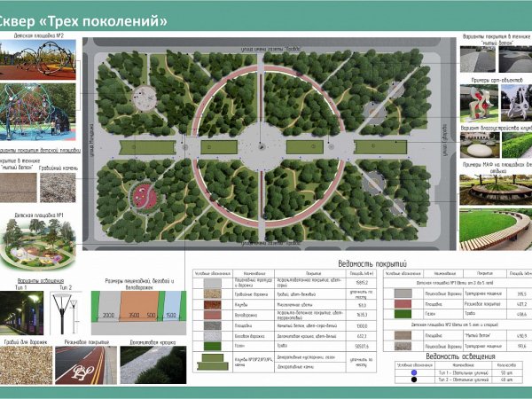Image resolution: width=532 pixels, height=399 pixels.
Task: Click the green lawn swatch in left legend
Action: pos(213,346)
